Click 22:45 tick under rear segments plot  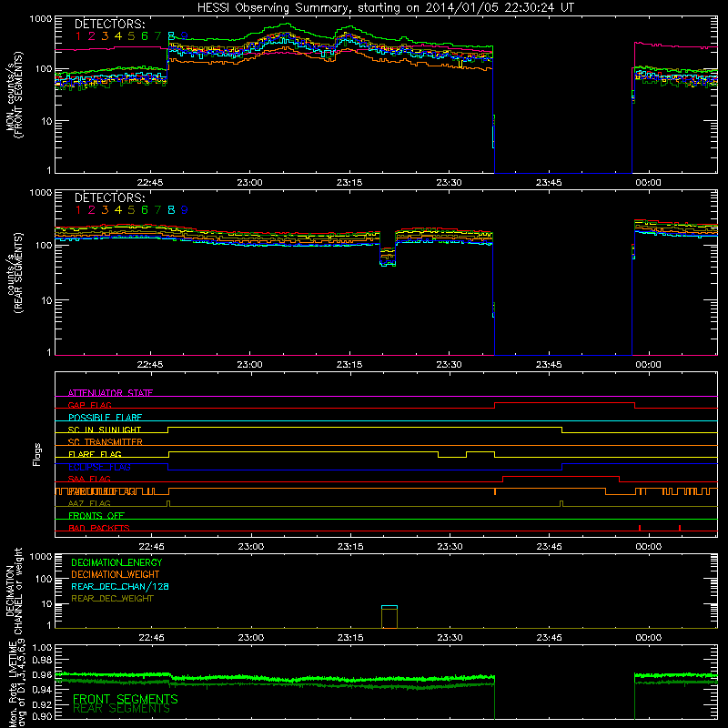click(150, 365)
